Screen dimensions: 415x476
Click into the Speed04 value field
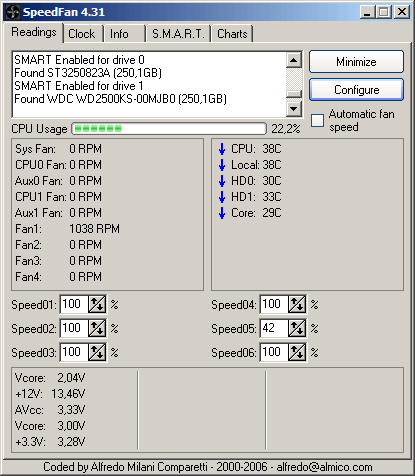tap(274, 304)
